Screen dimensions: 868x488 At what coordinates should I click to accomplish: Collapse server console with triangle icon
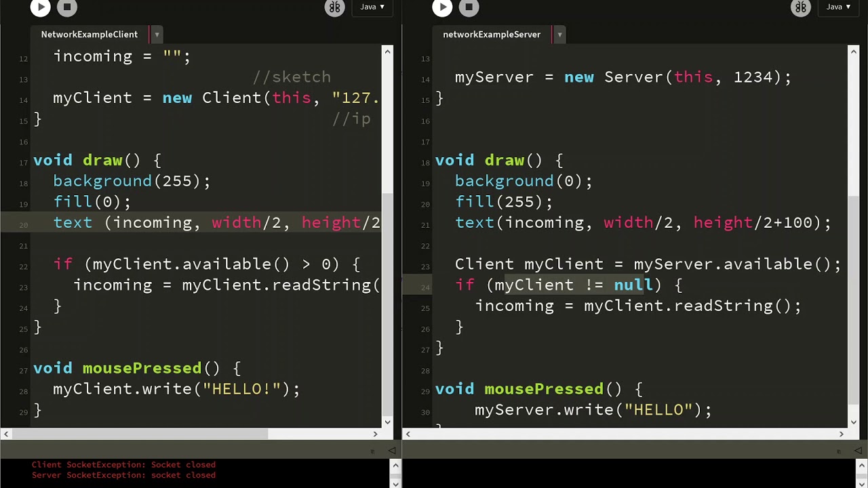(858, 451)
